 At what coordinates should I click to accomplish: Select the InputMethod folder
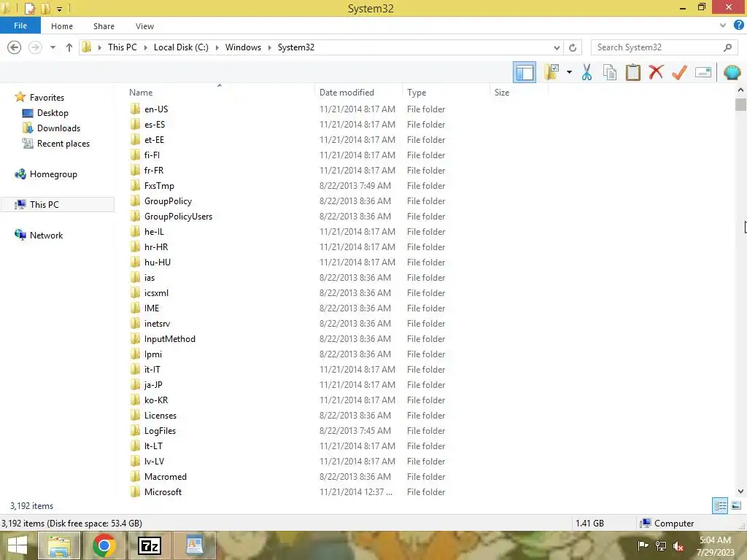[x=169, y=338]
